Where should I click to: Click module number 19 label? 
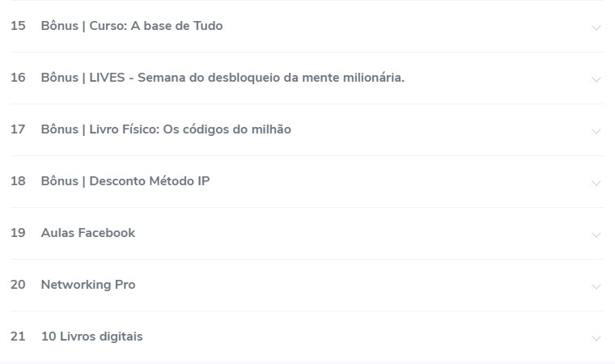[x=18, y=233]
